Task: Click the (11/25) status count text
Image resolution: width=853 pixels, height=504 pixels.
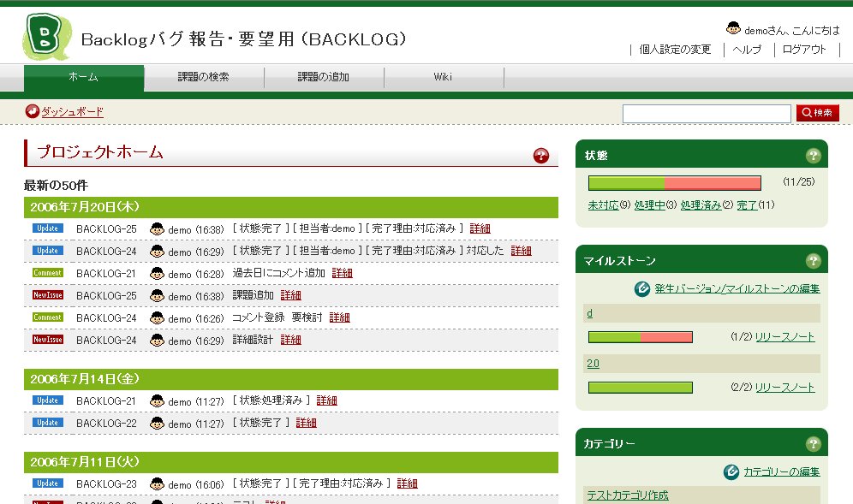Action: pyautogui.click(x=798, y=181)
